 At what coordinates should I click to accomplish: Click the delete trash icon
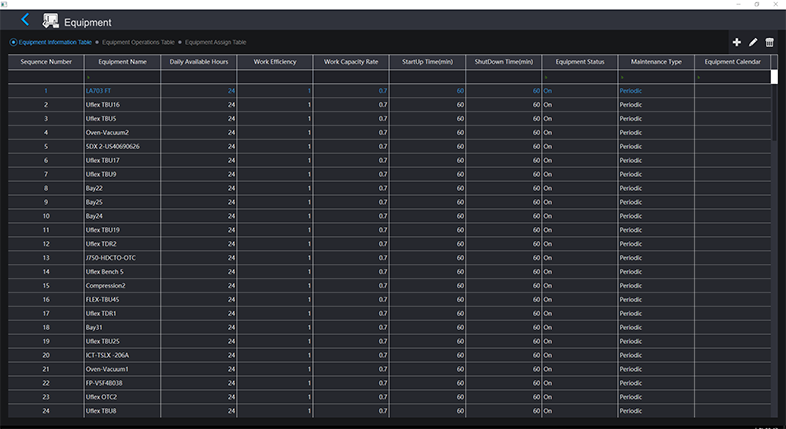769,42
